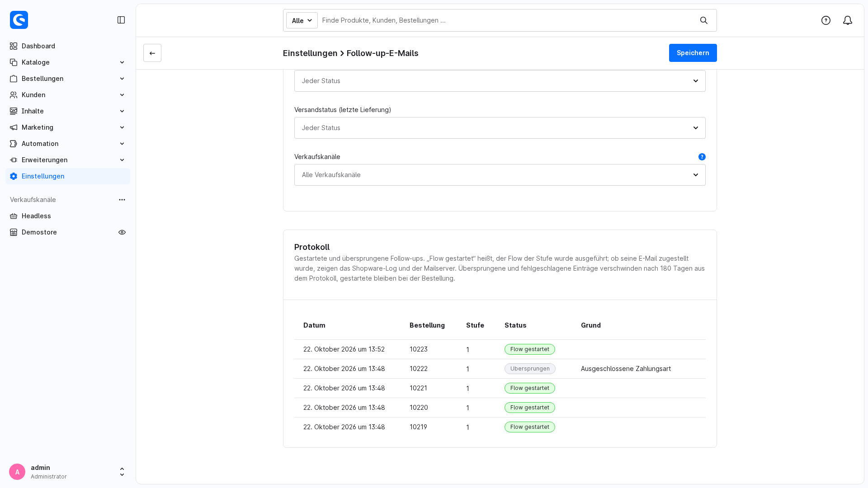The image size is (868, 488).
Task: Open notifications bell icon
Action: click(848, 20)
